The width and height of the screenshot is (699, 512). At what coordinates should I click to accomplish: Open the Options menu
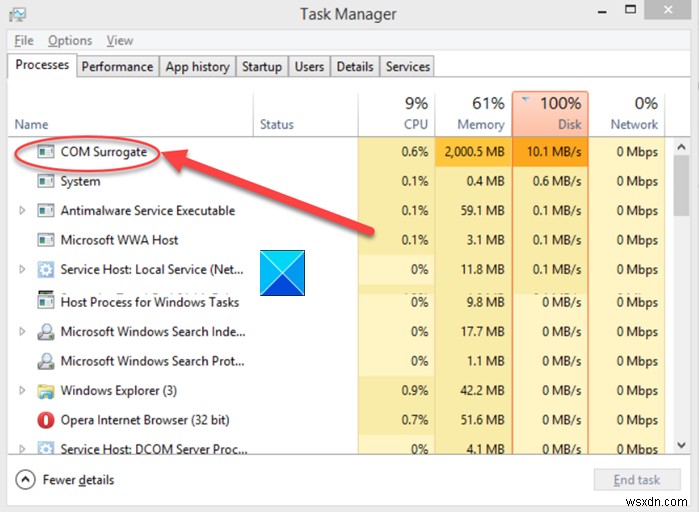tap(70, 41)
